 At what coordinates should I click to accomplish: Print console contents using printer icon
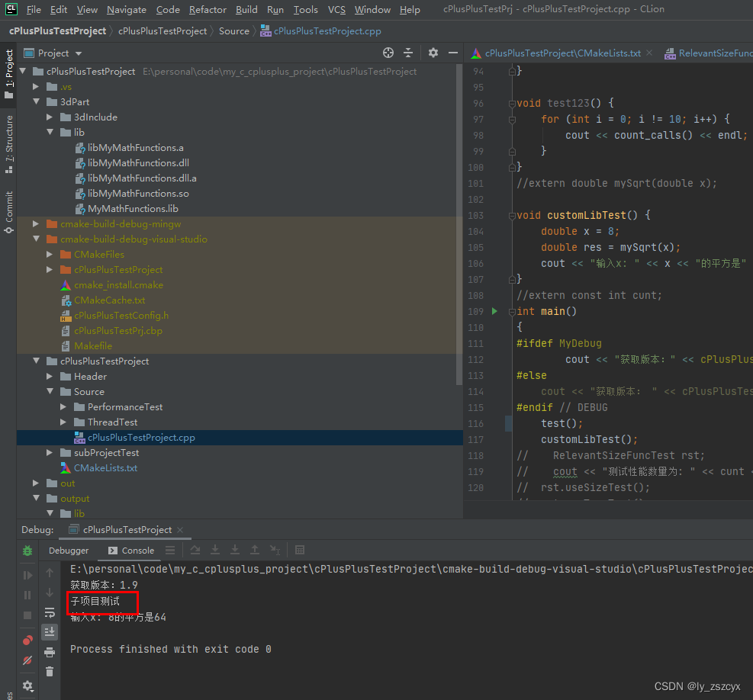click(x=50, y=651)
